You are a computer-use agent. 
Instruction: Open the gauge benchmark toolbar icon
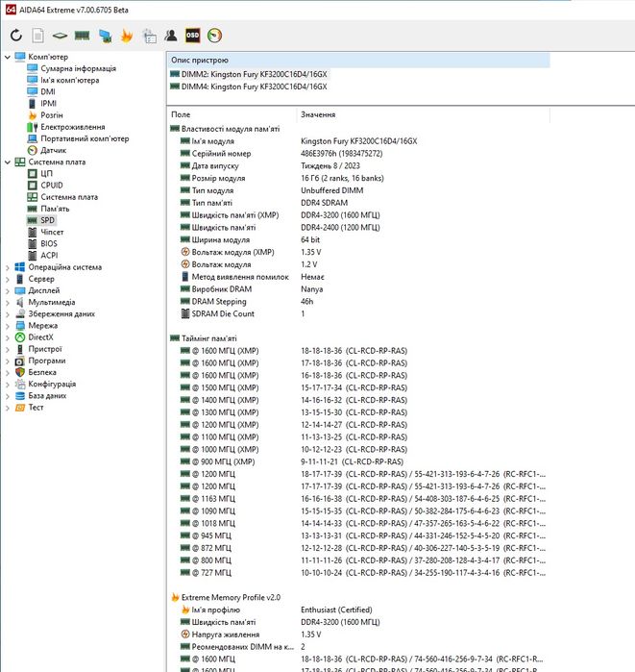click(x=214, y=36)
